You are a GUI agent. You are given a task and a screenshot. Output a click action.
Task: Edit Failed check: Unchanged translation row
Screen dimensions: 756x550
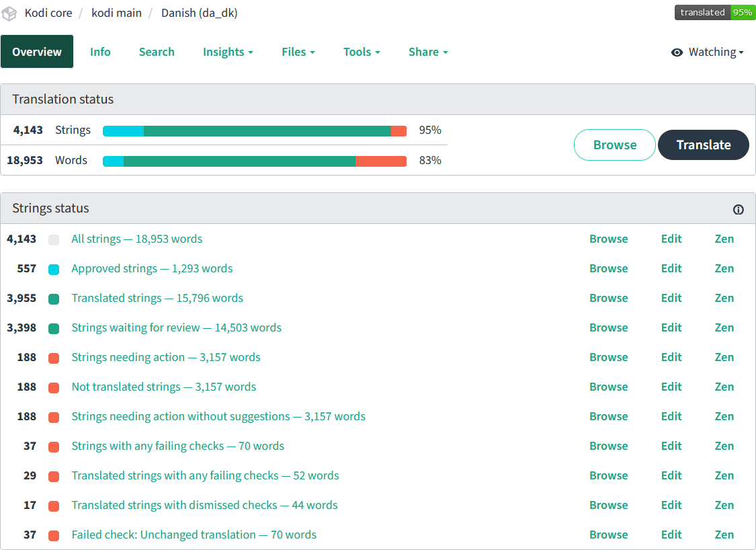coord(671,535)
